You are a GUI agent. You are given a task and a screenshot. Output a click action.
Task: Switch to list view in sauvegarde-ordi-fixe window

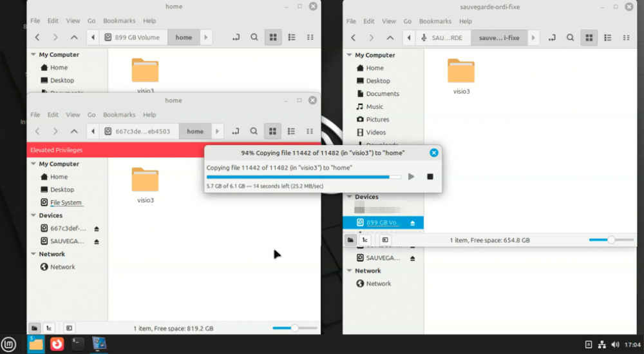607,38
